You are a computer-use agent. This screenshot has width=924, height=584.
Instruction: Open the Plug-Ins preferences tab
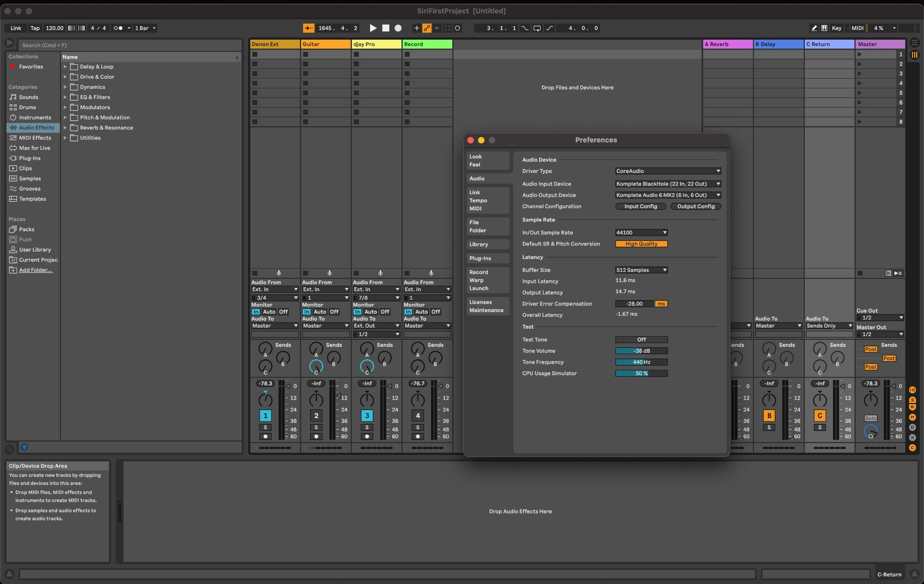pyautogui.click(x=480, y=258)
